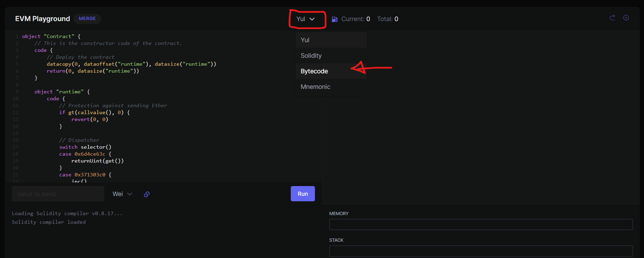Click the EVM Playground title

43,19
